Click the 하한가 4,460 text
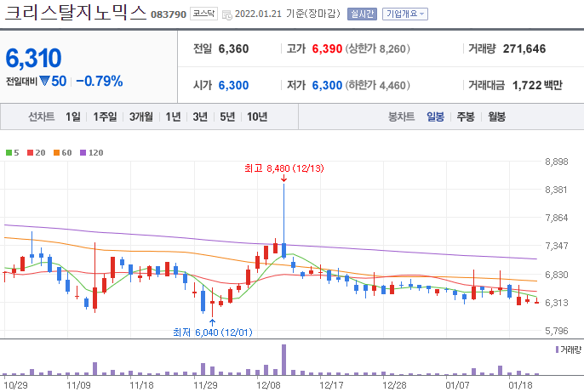Screen dimensions: 584x392 (x=378, y=85)
